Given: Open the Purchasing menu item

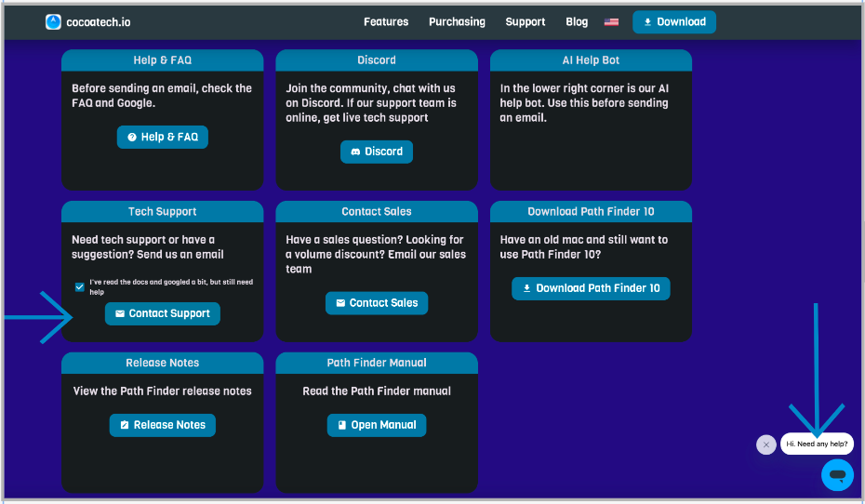Looking at the screenshot, I should pyautogui.click(x=458, y=22).
